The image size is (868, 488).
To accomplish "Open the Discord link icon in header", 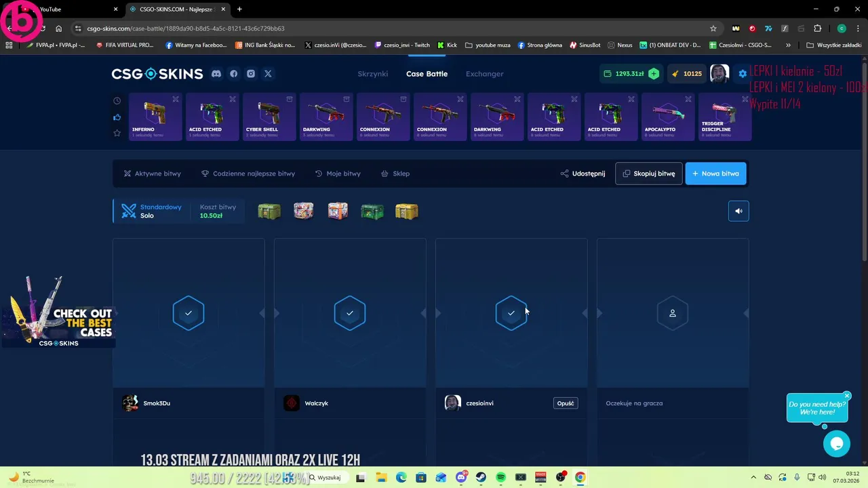I will [x=216, y=74].
